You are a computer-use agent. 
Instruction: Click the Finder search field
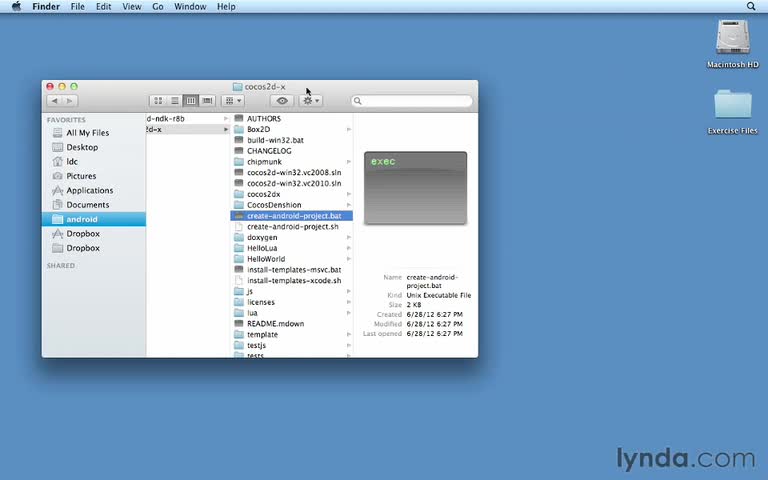click(412, 101)
